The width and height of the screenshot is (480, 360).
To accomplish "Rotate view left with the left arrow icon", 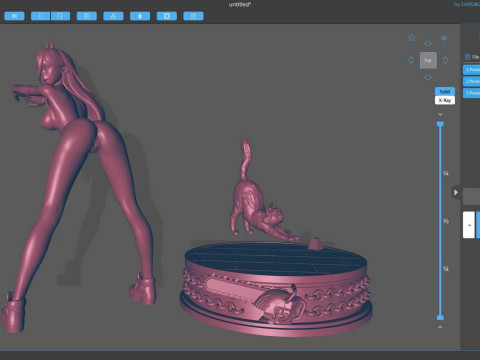I will 411,60.
